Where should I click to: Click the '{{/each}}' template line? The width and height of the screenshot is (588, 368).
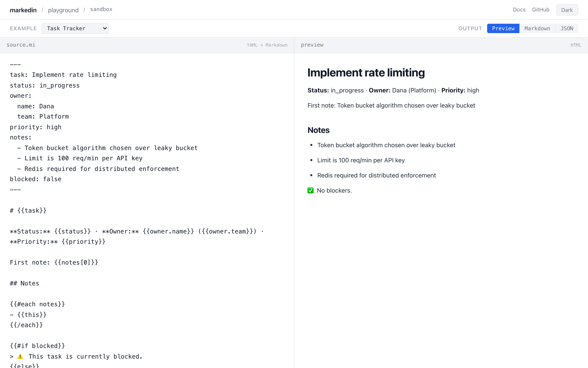[26, 325]
